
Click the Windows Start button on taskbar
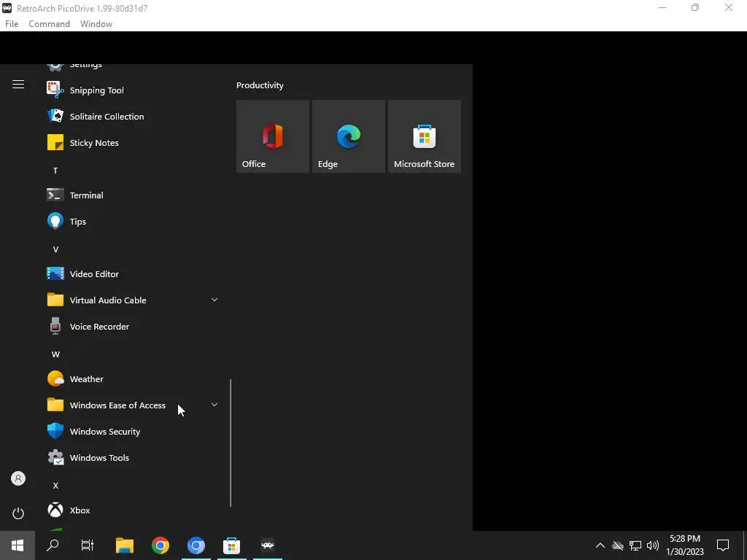18,545
